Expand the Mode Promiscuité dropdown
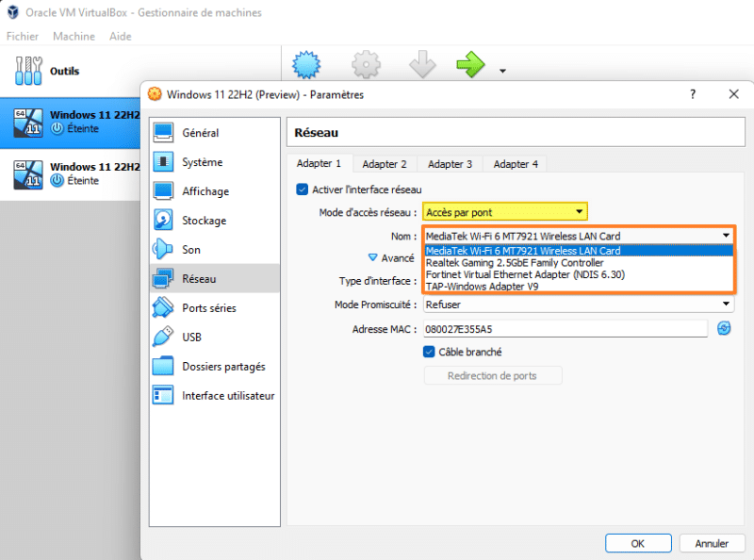754x560 pixels. [578, 305]
